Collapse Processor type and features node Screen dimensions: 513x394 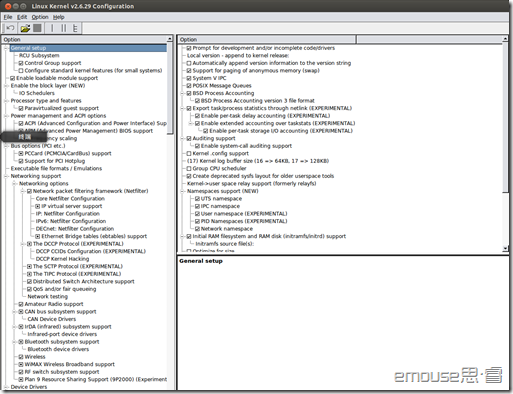pos(6,101)
